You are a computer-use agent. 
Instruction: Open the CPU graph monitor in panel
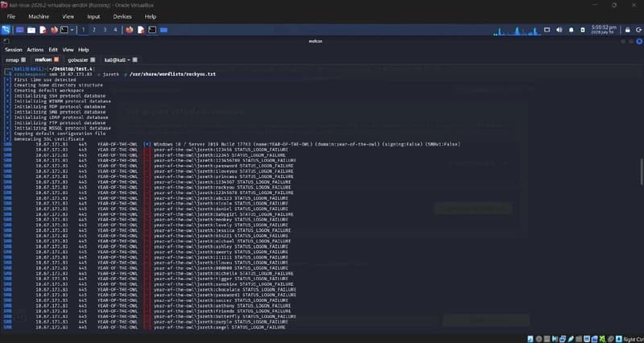(x=516, y=31)
